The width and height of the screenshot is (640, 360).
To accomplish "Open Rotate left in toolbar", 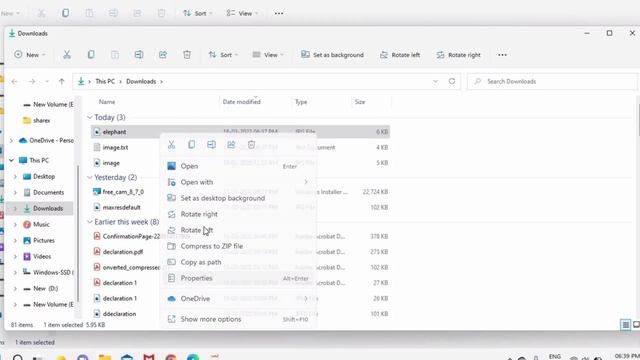I will pos(400,55).
